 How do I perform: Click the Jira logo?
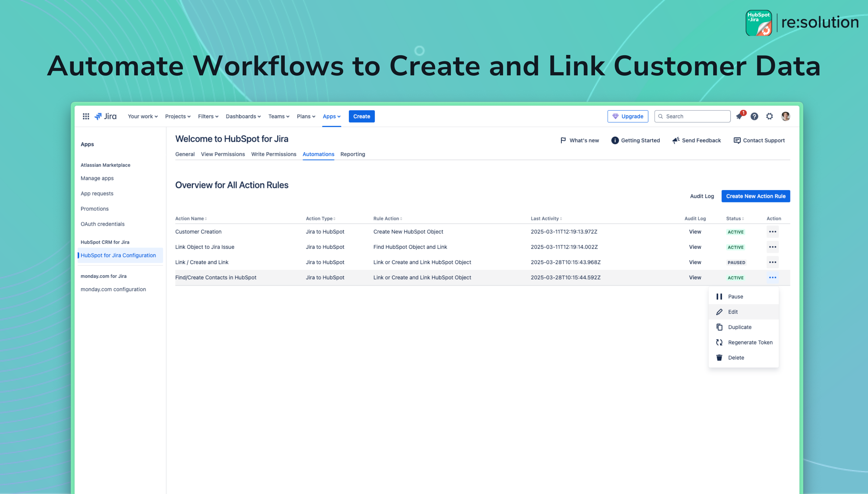105,116
